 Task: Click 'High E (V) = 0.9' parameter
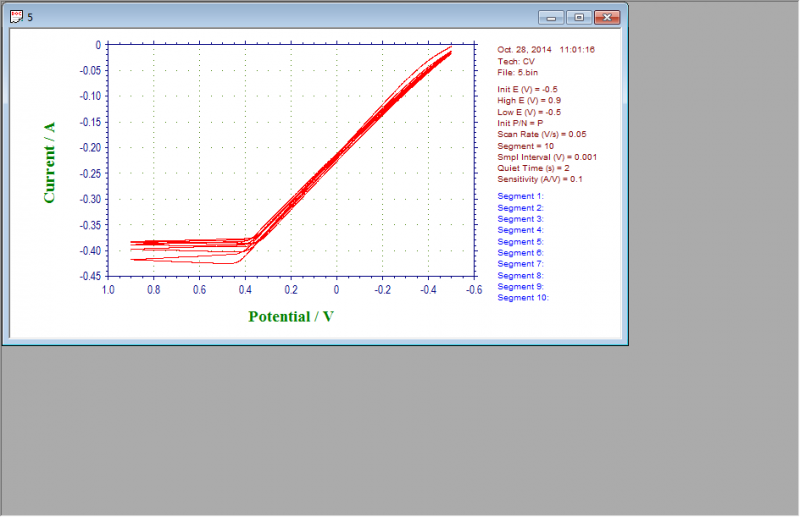[529, 101]
